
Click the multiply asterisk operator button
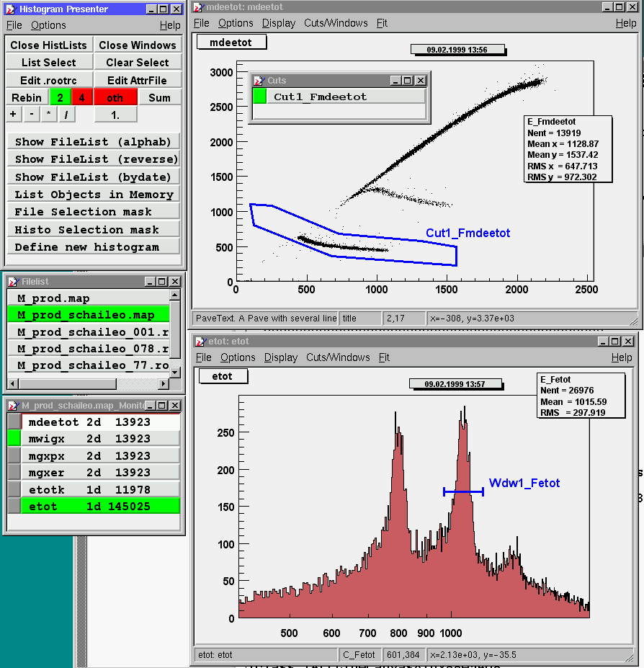[x=48, y=115]
